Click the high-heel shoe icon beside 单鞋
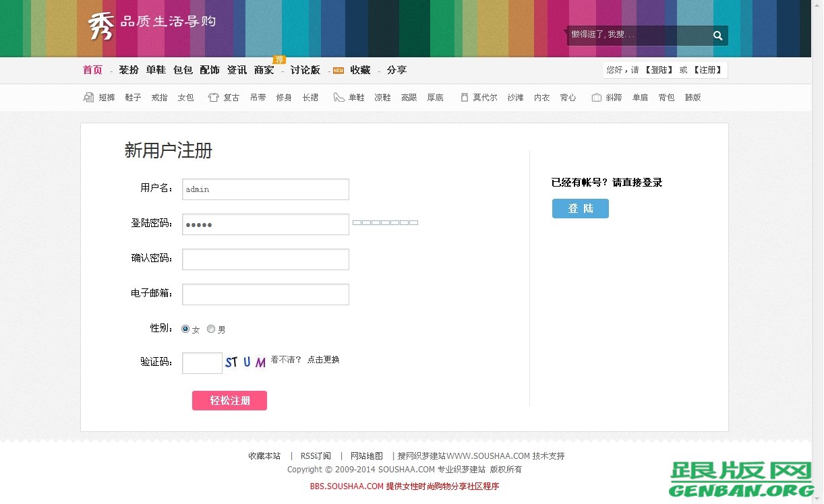 [x=339, y=97]
